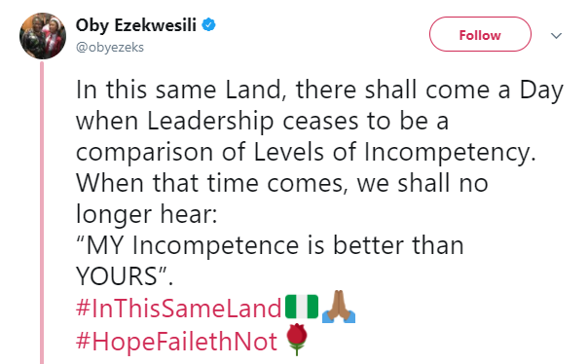Open the #InThisSameLand hashtag
Screen dimensions: 588x364
coord(179,309)
